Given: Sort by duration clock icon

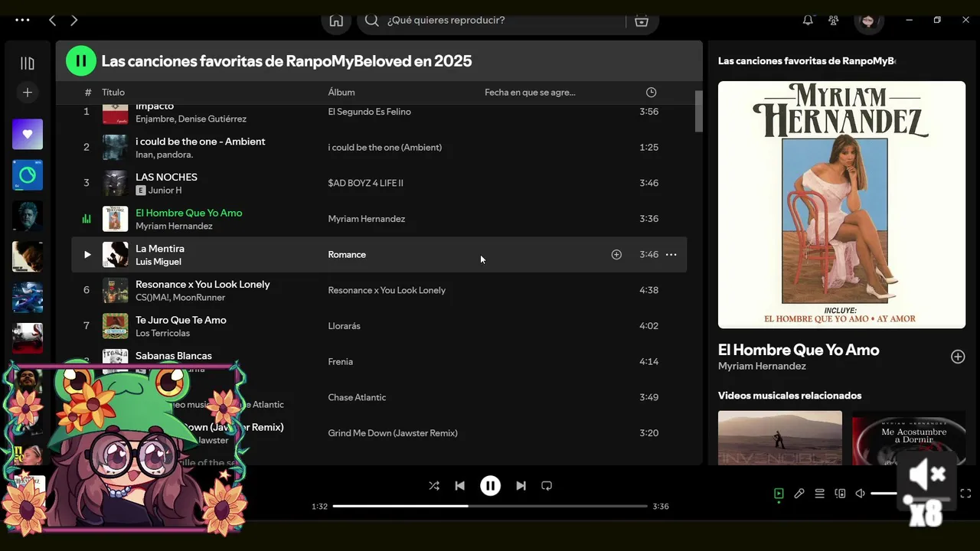Looking at the screenshot, I should tap(651, 93).
